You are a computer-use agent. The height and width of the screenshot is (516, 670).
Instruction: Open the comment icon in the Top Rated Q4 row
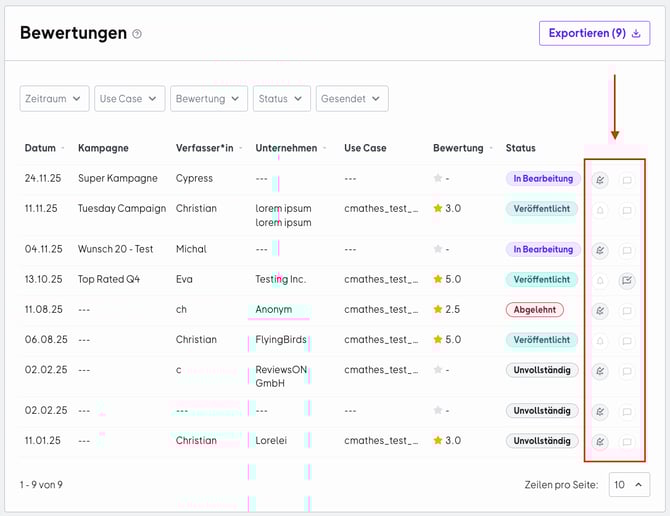click(627, 281)
